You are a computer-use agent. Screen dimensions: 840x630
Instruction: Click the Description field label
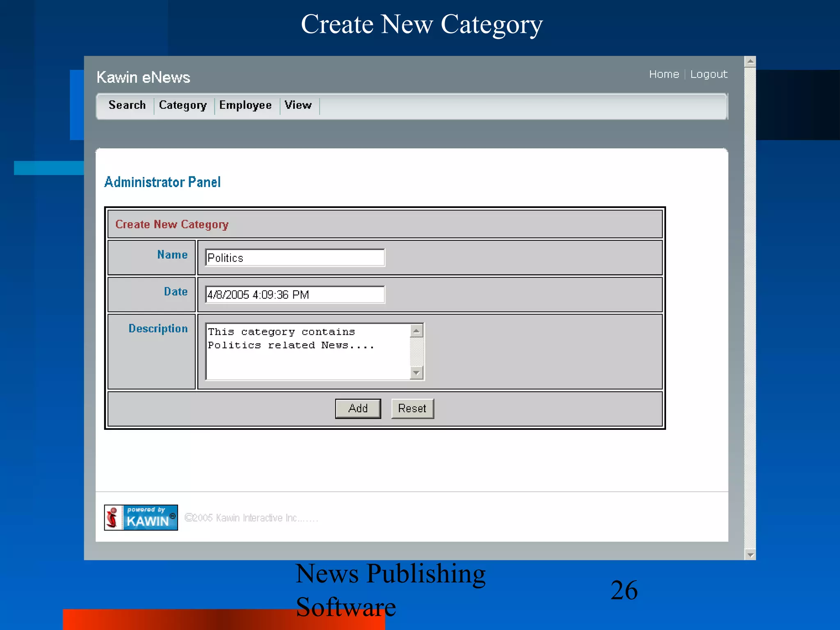coord(158,329)
